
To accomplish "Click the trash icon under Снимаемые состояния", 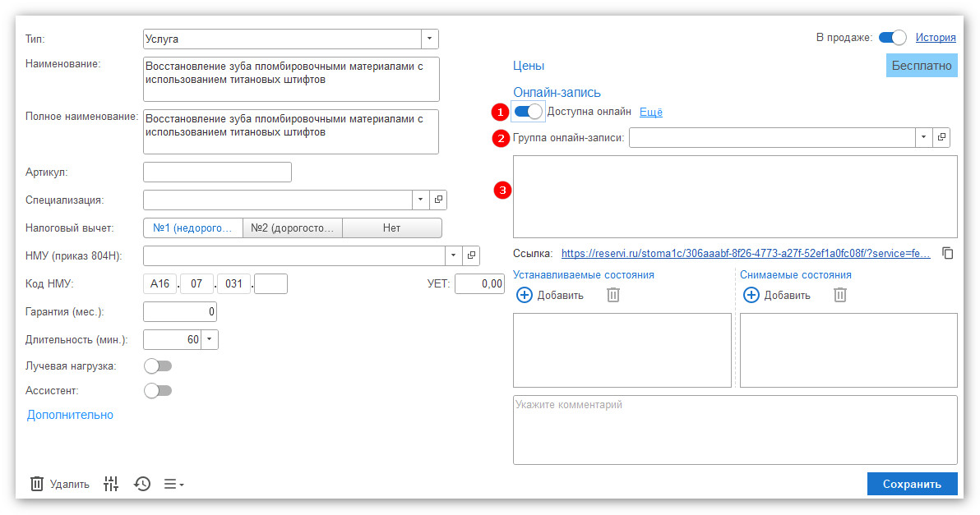I will pos(839,296).
